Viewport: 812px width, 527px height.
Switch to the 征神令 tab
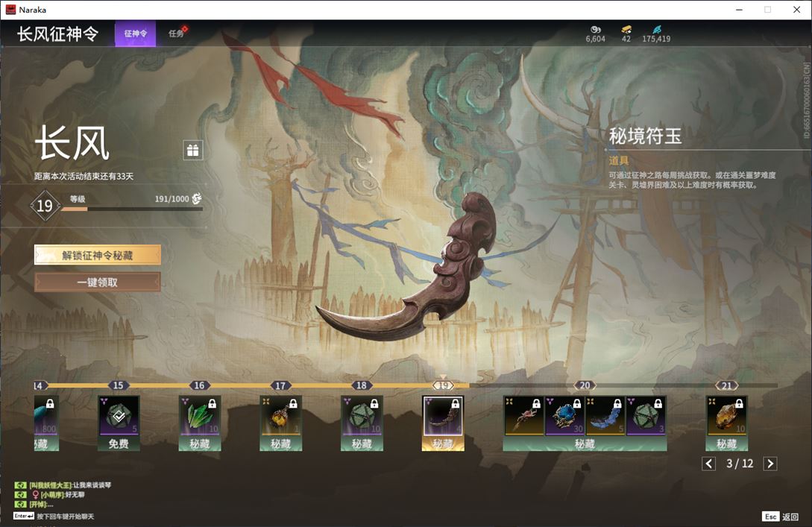tap(135, 34)
